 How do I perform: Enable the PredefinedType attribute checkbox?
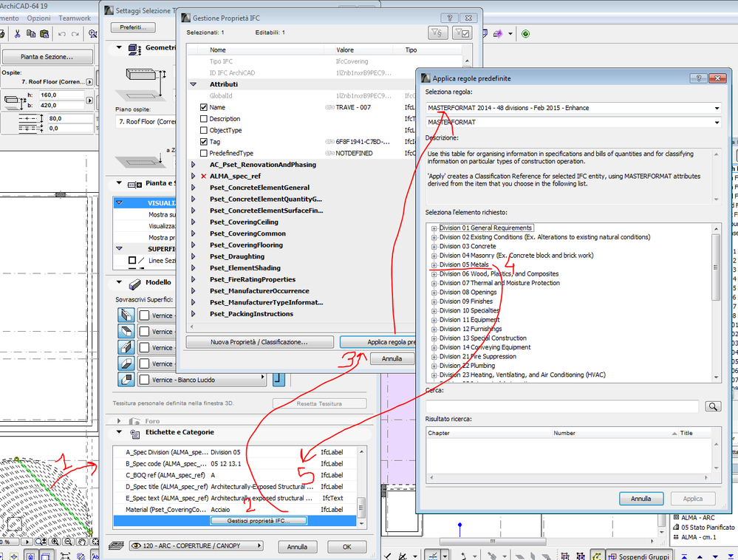pos(204,153)
